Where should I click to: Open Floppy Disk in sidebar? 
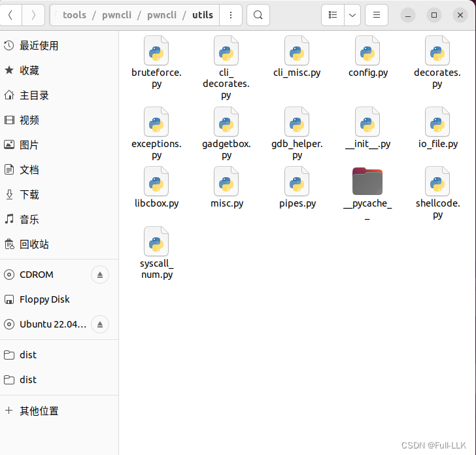tap(59, 299)
